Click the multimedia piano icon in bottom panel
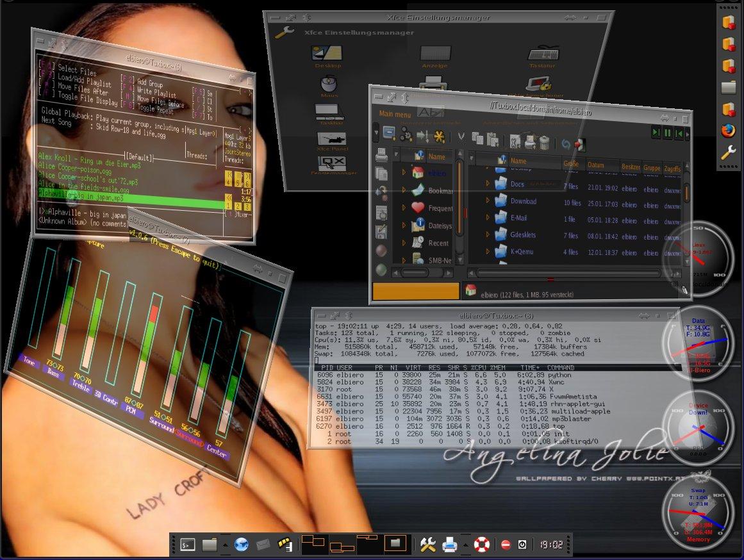This screenshot has height=560, width=744. [x=285, y=545]
